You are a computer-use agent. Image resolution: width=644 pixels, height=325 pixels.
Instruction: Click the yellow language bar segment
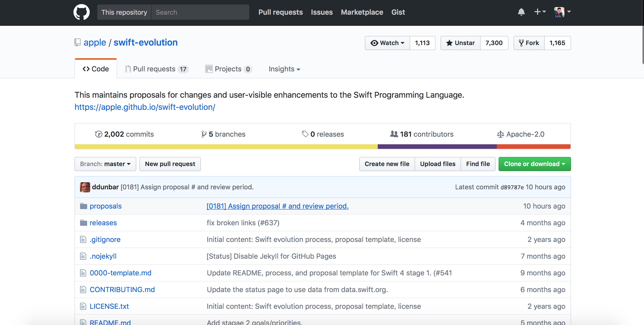click(226, 147)
